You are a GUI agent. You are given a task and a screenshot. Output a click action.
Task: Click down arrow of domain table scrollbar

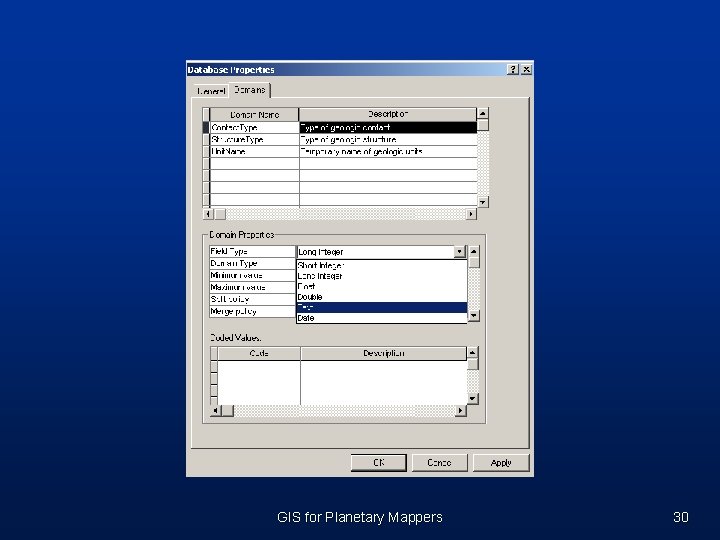tap(483, 202)
